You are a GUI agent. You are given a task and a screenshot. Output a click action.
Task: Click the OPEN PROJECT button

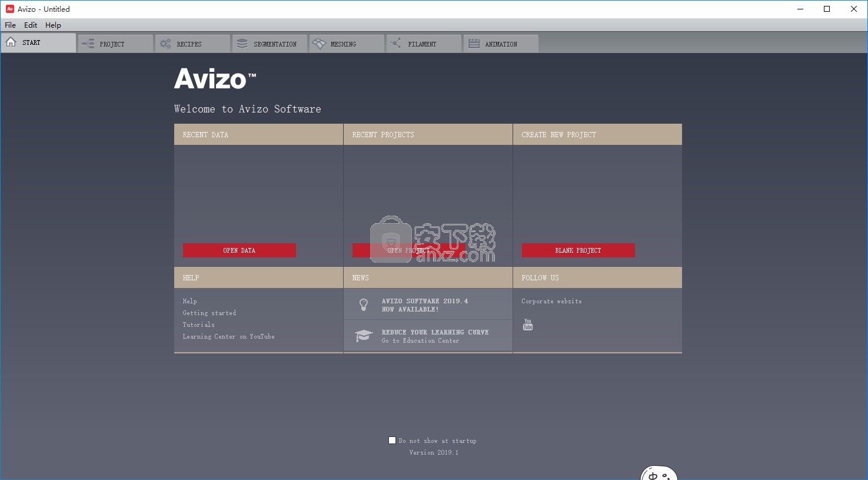coord(408,250)
